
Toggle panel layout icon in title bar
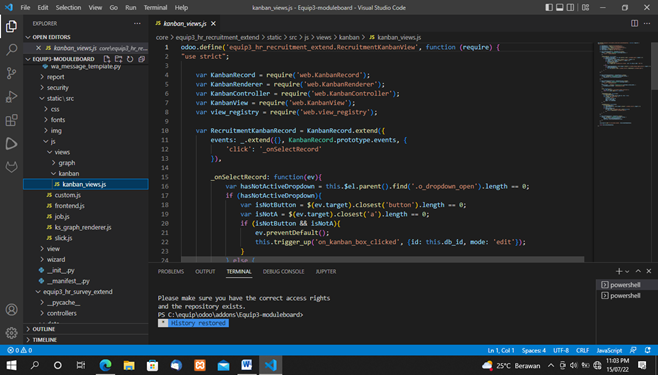click(x=560, y=8)
